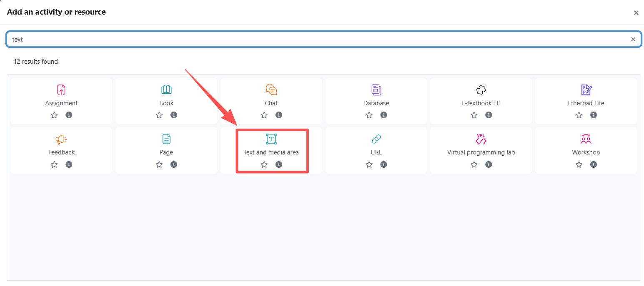Click the URL resource label
The width and height of the screenshot is (644, 286).
click(376, 152)
